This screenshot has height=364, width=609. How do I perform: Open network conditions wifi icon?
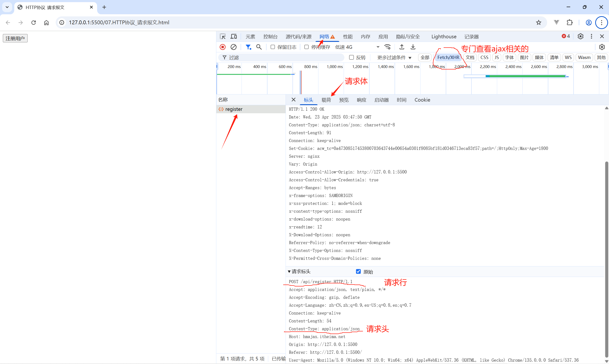pos(388,47)
